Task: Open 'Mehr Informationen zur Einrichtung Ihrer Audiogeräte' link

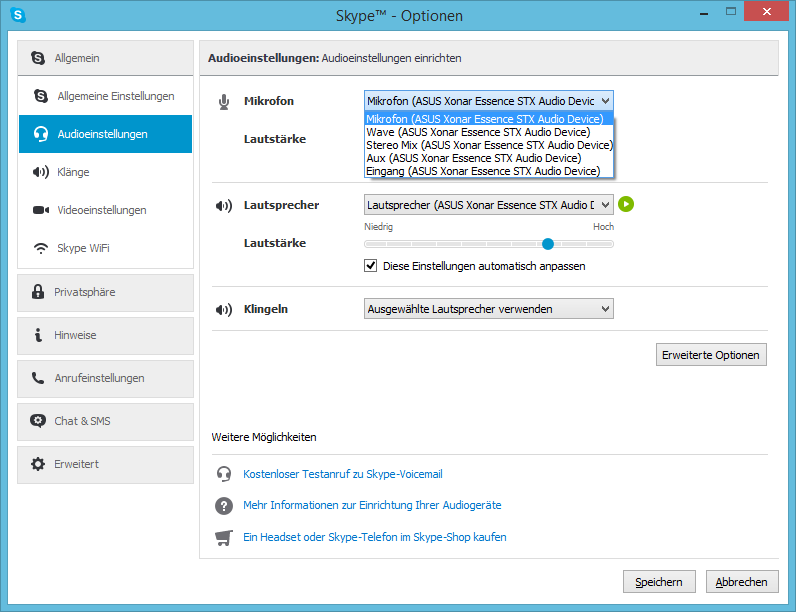Action: [372, 505]
